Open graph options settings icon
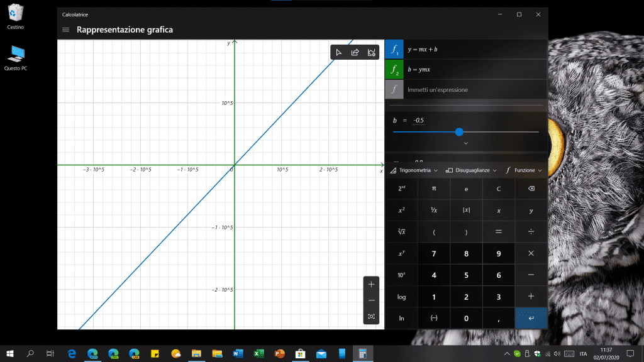 tap(372, 52)
